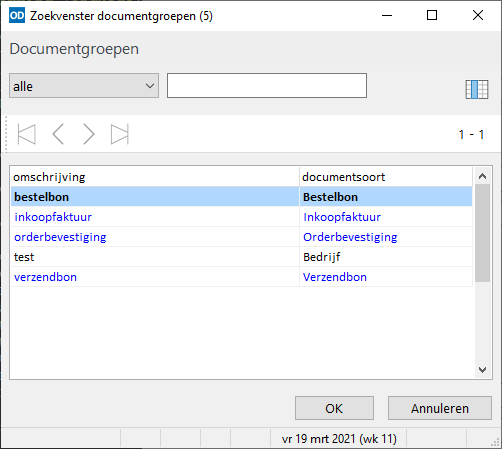Image resolution: width=502 pixels, height=449 pixels.
Task: Sort by documentsoort column header
Action: [386, 177]
